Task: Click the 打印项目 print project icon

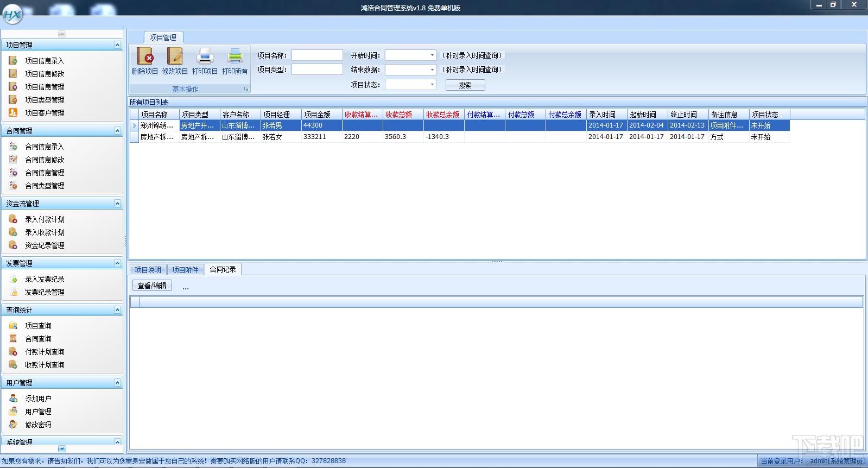Action: (x=205, y=61)
